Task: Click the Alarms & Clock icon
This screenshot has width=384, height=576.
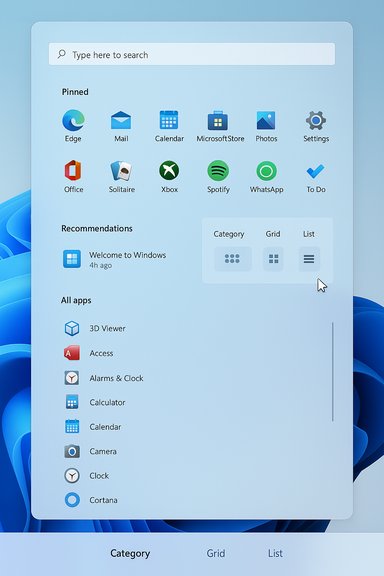Action: pos(72,378)
